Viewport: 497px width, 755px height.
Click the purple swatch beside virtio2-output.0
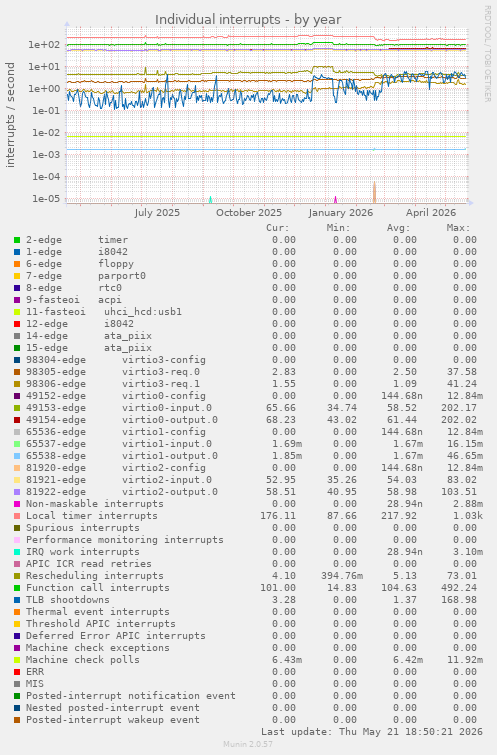click(17, 492)
